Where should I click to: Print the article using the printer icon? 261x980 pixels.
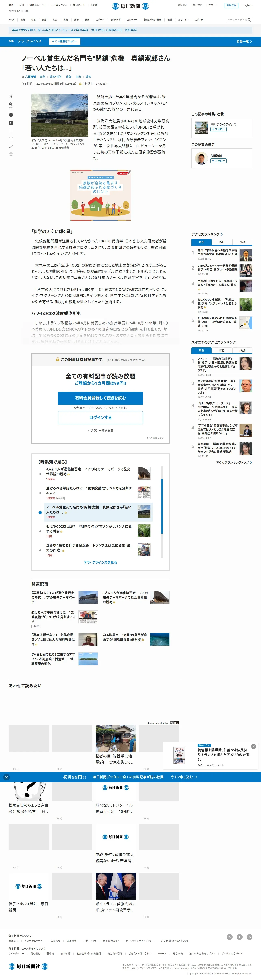click(x=11, y=154)
